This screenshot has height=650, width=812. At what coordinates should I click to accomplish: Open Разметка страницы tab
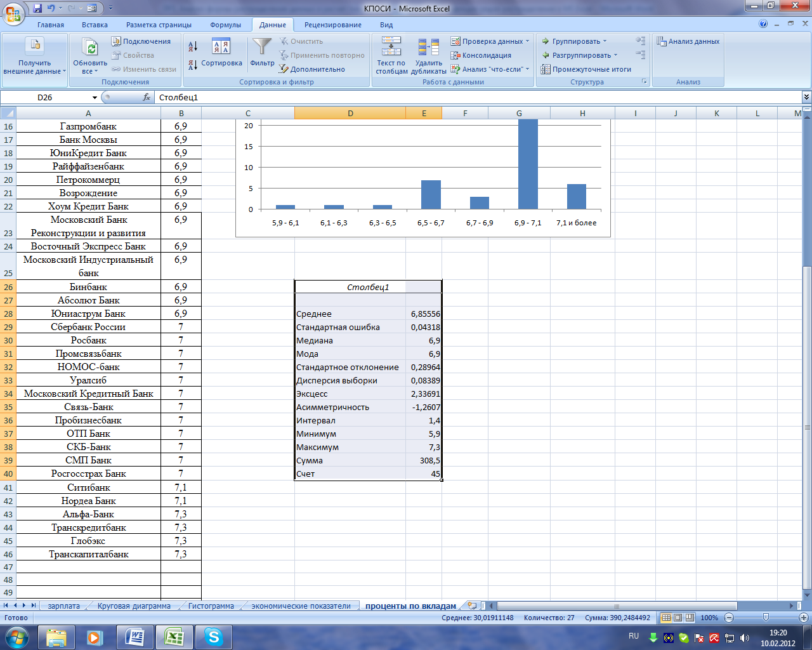click(159, 25)
